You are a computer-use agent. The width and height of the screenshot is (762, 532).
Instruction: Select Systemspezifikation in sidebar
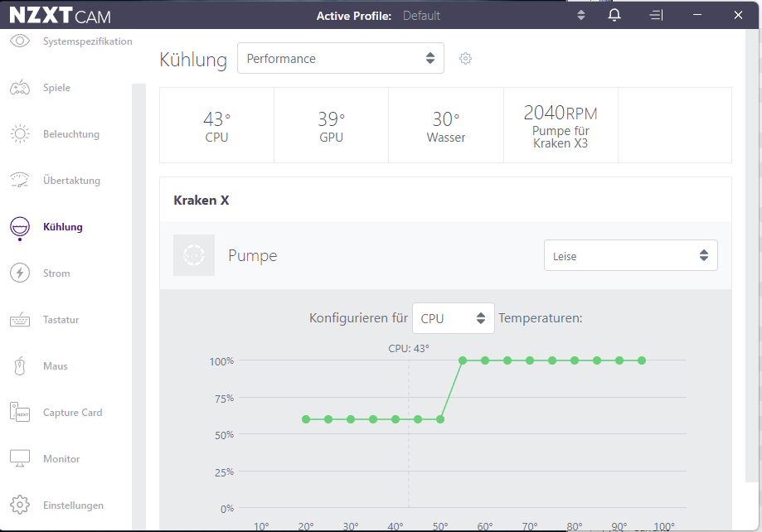tap(87, 41)
